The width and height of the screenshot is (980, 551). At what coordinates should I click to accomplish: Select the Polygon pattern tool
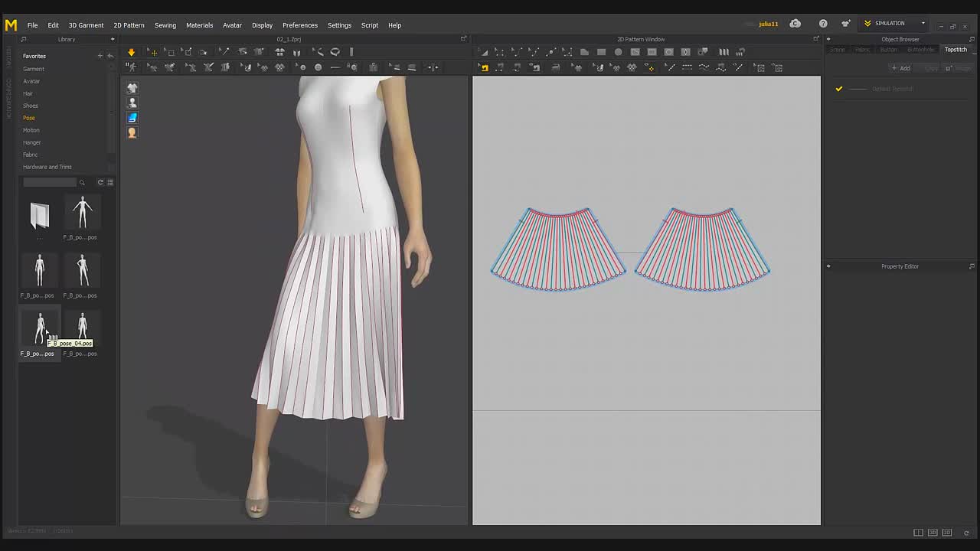pyautogui.click(x=584, y=52)
